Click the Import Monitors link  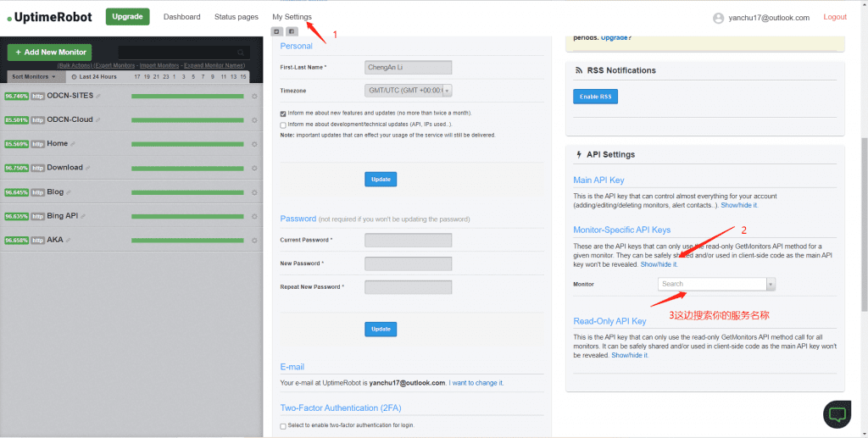(x=159, y=65)
